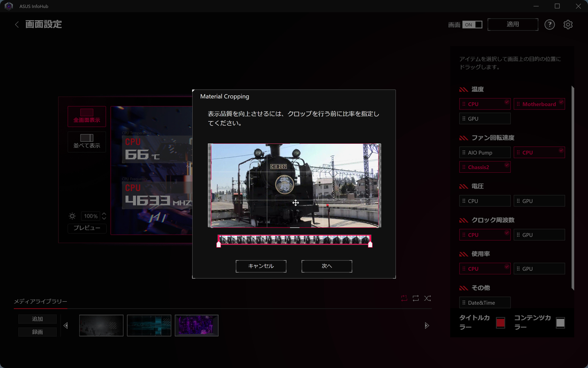Click the media library left arrow
Screen dimensions: 588x368
[x=66, y=325]
